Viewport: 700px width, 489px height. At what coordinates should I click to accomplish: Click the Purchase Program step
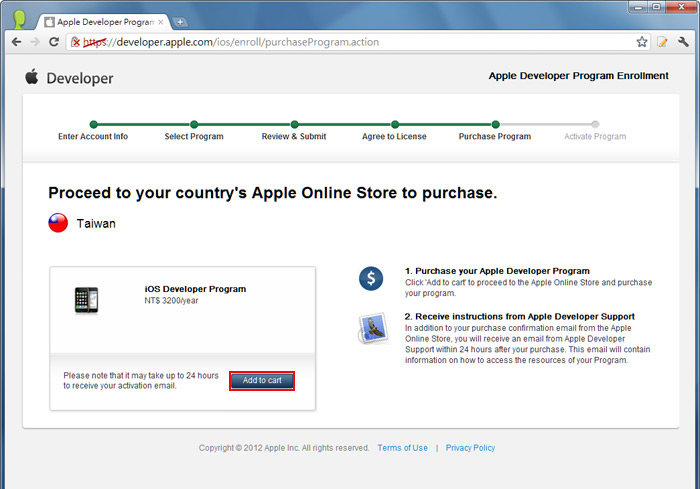point(495,136)
